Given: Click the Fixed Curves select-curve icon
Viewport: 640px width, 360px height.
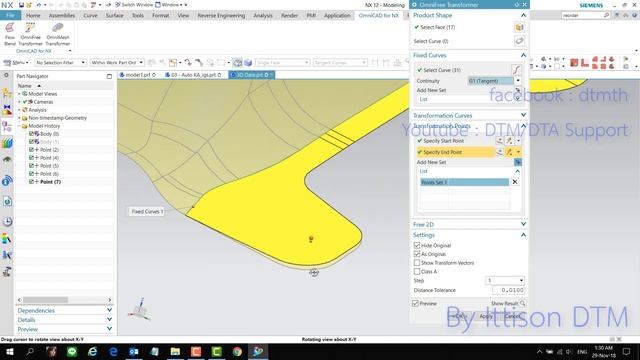Looking at the screenshot, I should pyautogui.click(x=516, y=70).
